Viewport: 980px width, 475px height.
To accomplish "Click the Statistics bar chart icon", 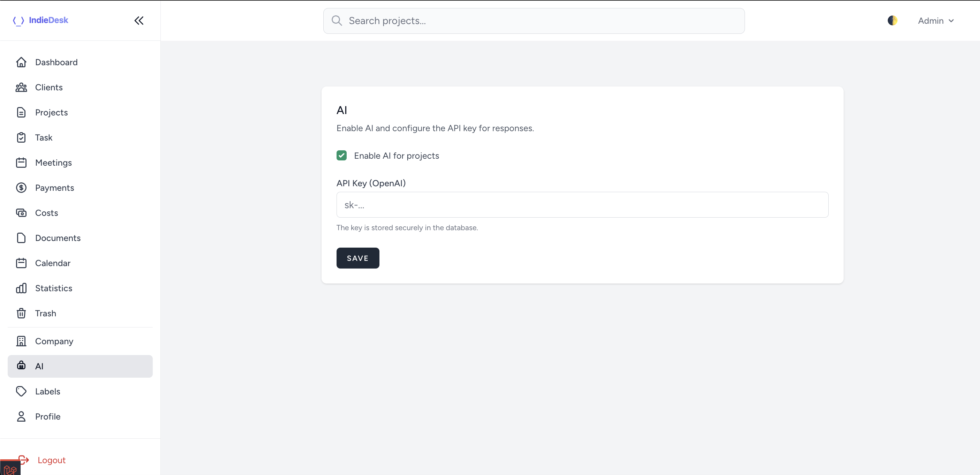I will pyautogui.click(x=21, y=288).
